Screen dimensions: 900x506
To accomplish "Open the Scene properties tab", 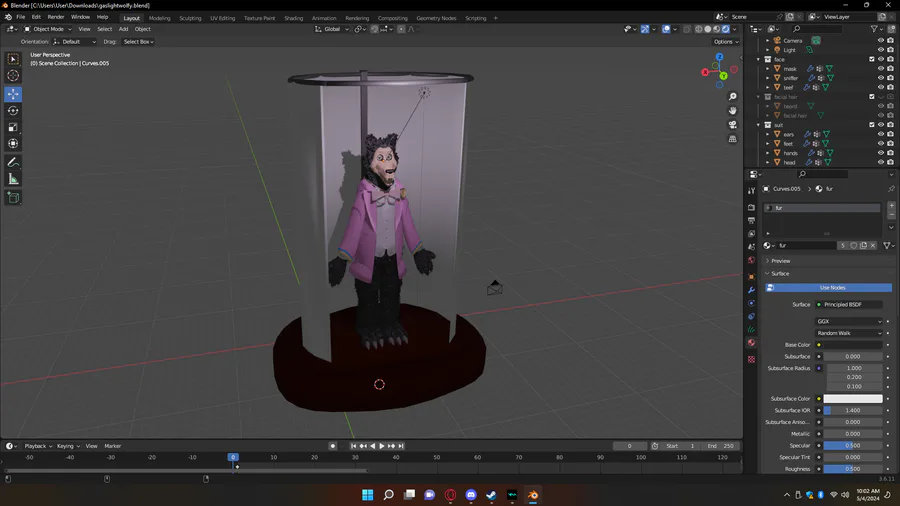I will click(751, 247).
